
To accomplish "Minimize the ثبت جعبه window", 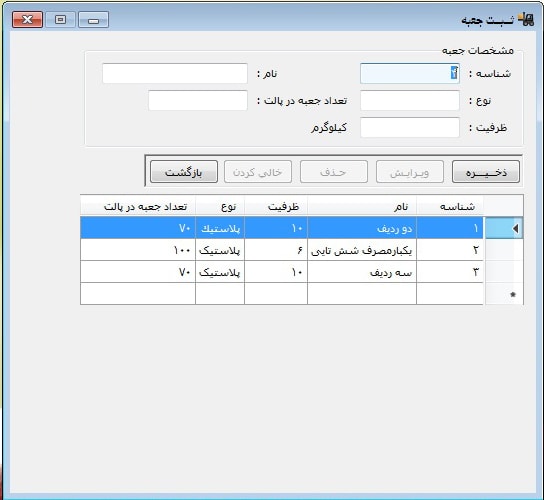I will (93, 19).
